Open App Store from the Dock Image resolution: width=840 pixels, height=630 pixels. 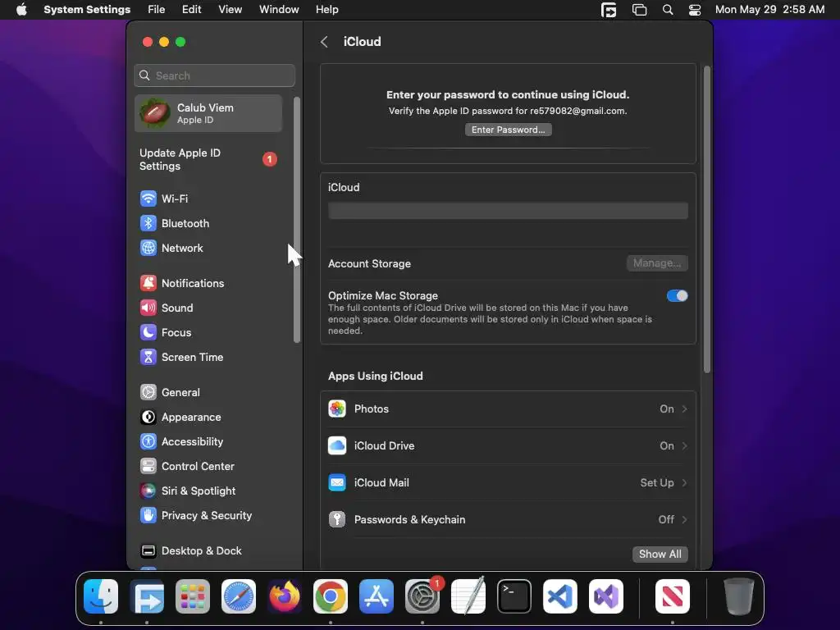[377, 596]
